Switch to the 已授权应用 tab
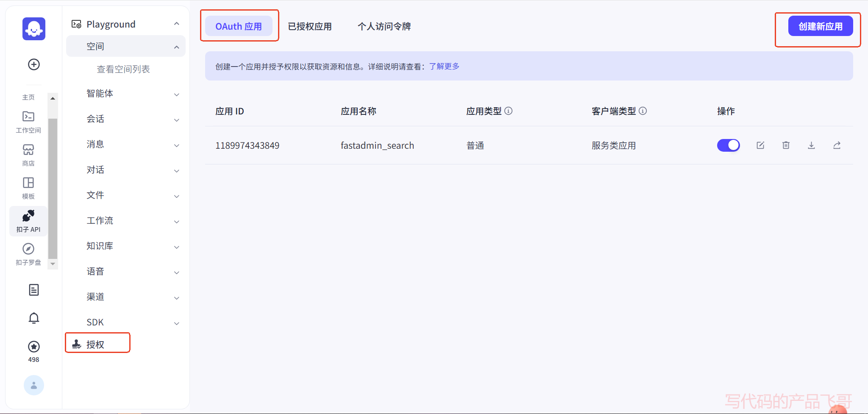The width and height of the screenshot is (868, 414). pyautogui.click(x=310, y=26)
